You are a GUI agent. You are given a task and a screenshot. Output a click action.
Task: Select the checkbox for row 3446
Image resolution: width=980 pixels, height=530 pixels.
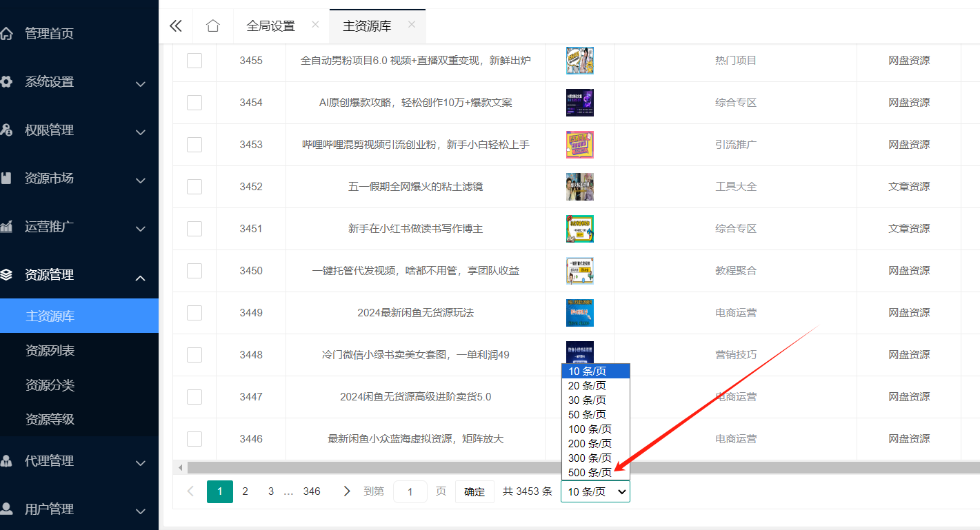click(194, 438)
